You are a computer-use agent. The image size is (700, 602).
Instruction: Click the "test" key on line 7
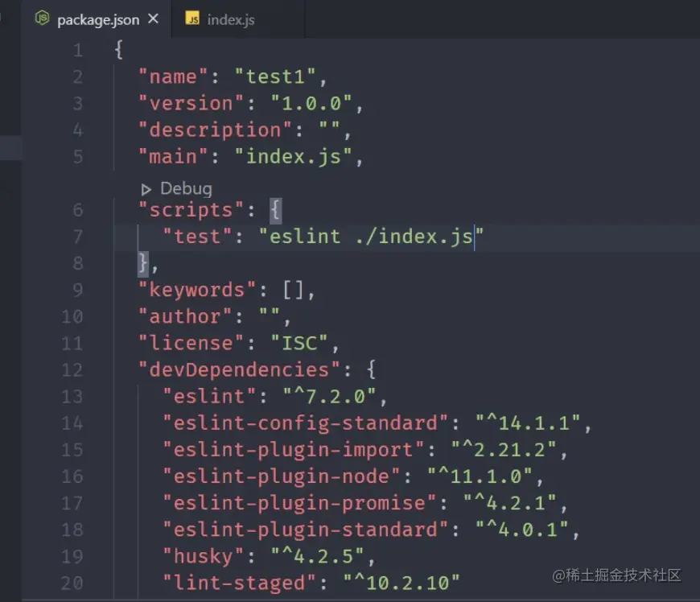pos(197,237)
